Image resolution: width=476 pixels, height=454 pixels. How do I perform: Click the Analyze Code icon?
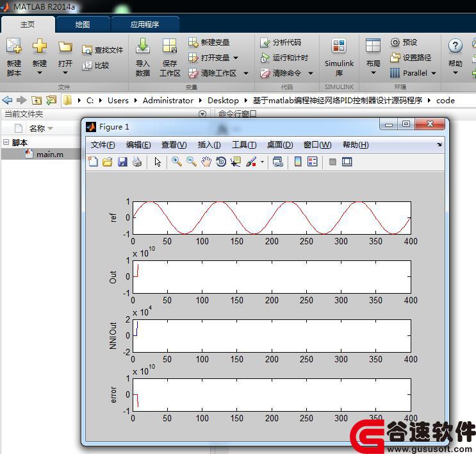coord(265,42)
